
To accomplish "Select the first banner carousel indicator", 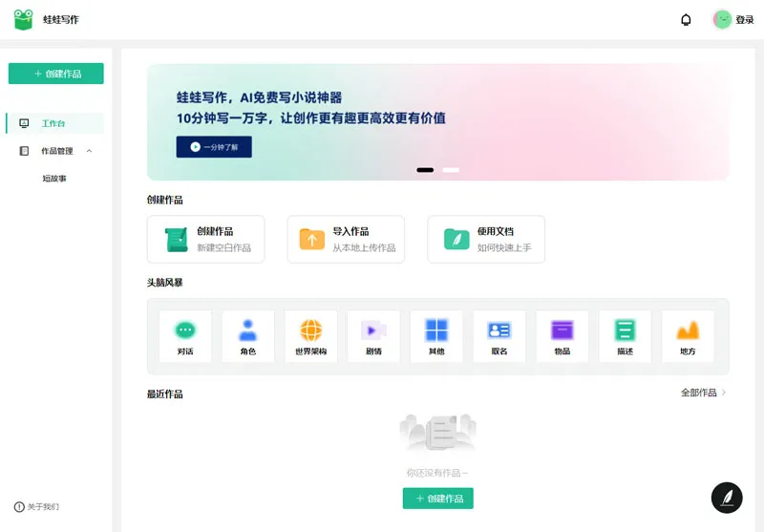I will pyautogui.click(x=425, y=170).
